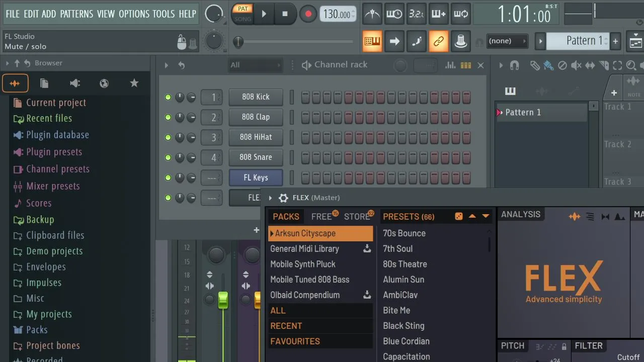Image resolution: width=644 pixels, height=362 pixels.
Task: Select the playlist delete tool
Action: click(x=562, y=65)
